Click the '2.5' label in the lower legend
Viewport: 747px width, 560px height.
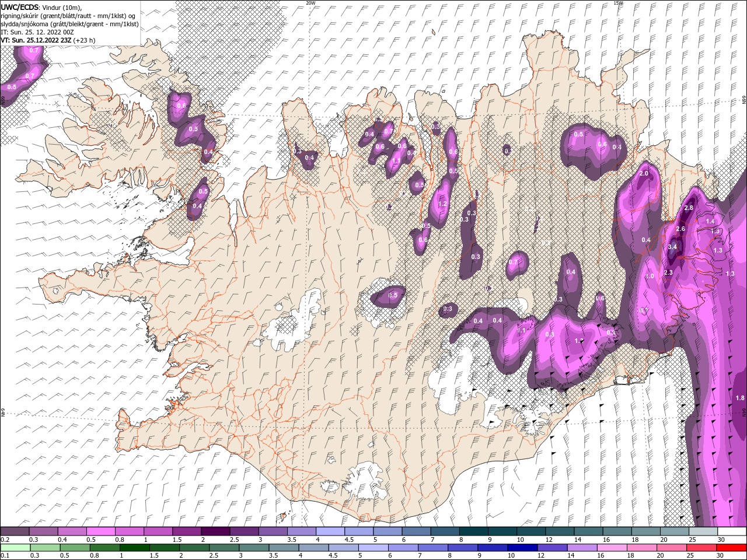pyautogui.click(x=214, y=555)
